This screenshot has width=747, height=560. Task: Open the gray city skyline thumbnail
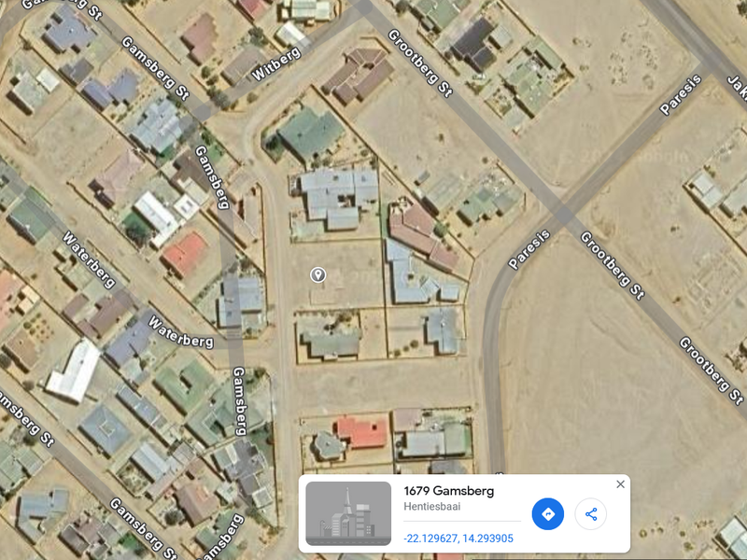pos(348,513)
